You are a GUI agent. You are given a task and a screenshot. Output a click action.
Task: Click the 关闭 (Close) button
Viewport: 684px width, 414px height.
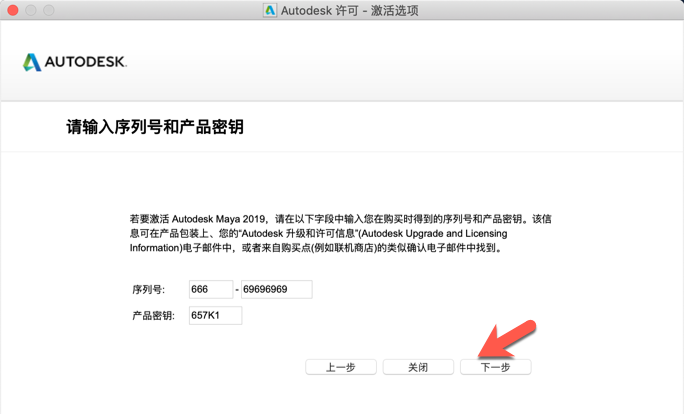pyautogui.click(x=418, y=367)
